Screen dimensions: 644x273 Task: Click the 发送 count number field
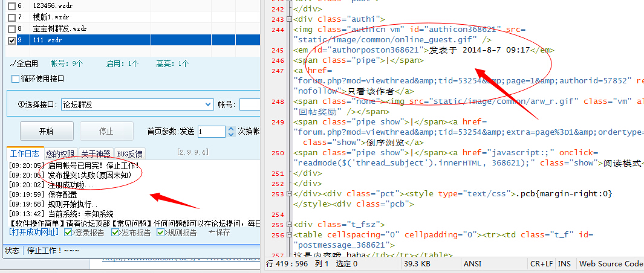click(211, 132)
